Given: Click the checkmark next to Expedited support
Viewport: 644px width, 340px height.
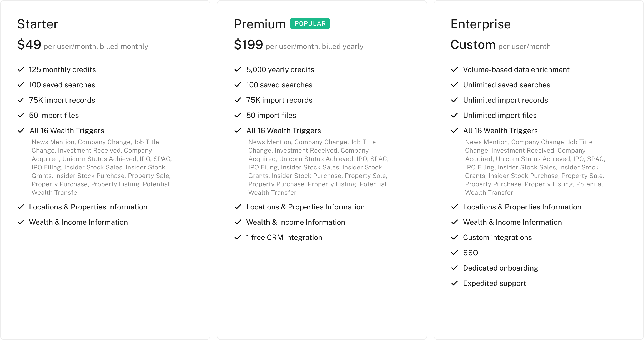Looking at the screenshot, I should point(455,283).
